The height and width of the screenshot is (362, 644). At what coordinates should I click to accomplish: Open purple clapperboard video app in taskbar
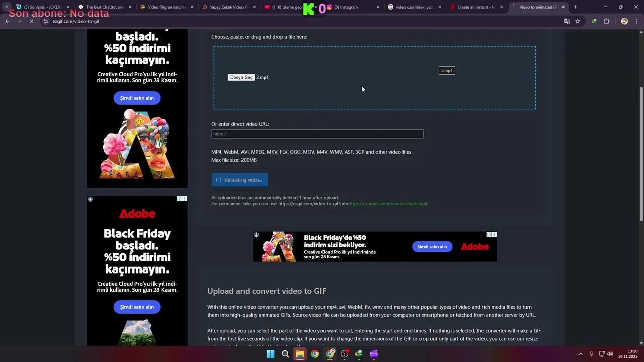click(374, 354)
